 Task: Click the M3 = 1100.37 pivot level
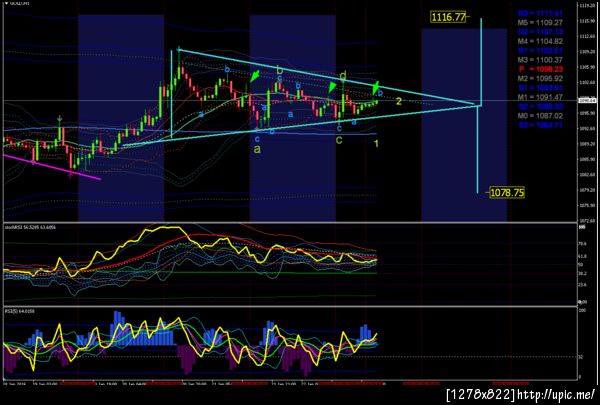[540, 60]
